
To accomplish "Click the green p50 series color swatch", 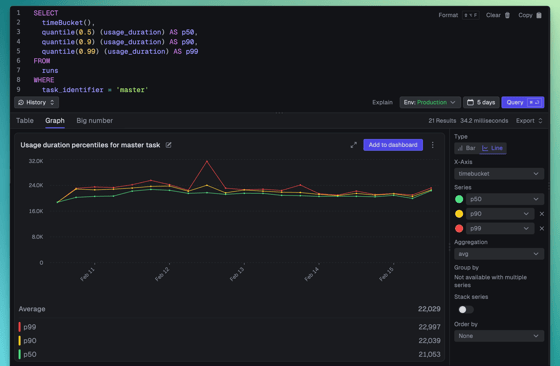I will click(459, 199).
